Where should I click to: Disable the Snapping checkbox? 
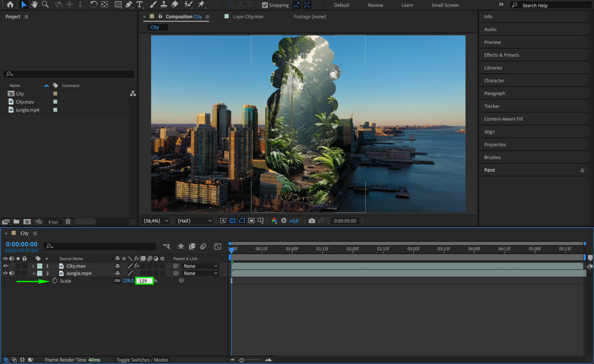pos(265,5)
